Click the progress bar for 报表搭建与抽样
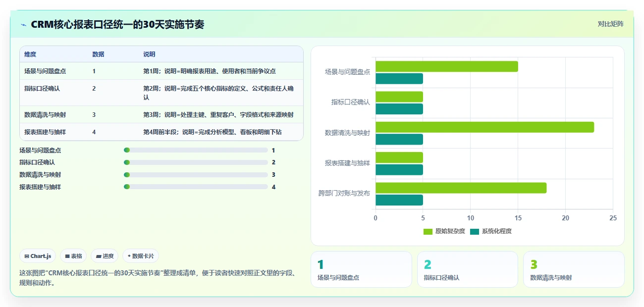This screenshot has height=307, width=644. (196, 187)
